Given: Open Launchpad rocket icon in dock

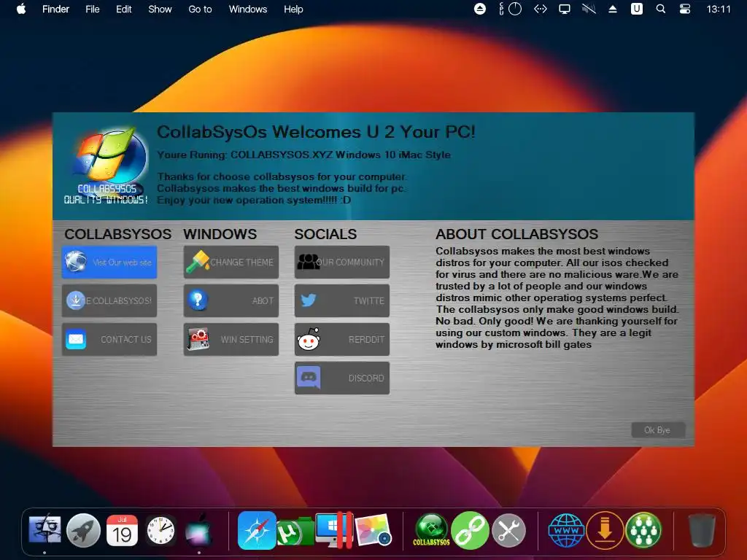Looking at the screenshot, I should 83,530.
